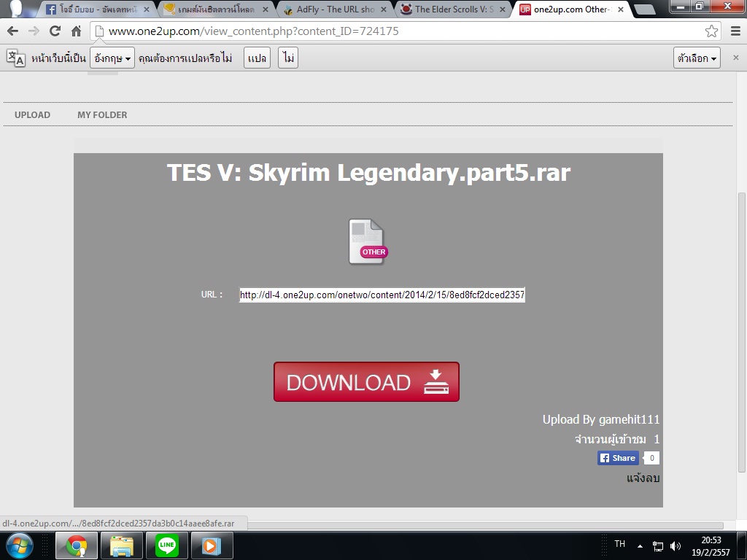Click the uploader name gamehit111
This screenshot has height=560, width=747.
(629, 419)
